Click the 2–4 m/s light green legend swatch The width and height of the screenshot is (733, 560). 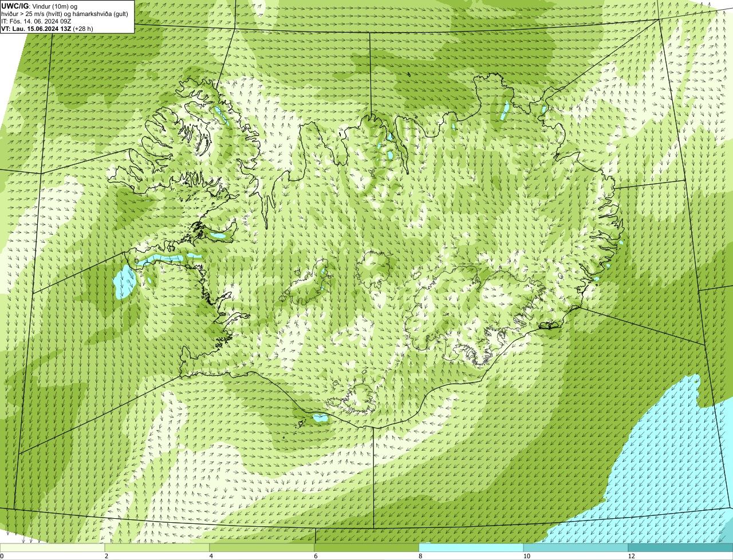tap(157, 547)
